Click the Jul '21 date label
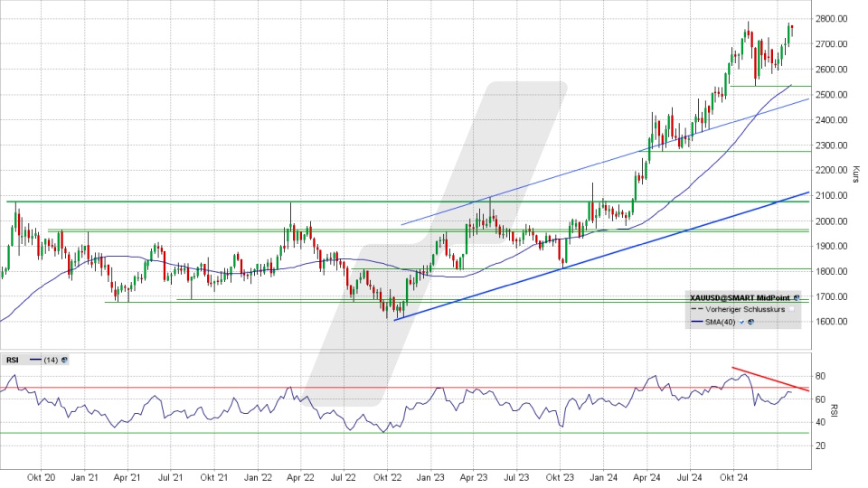The width and height of the screenshot is (868, 488). [171, 477]
